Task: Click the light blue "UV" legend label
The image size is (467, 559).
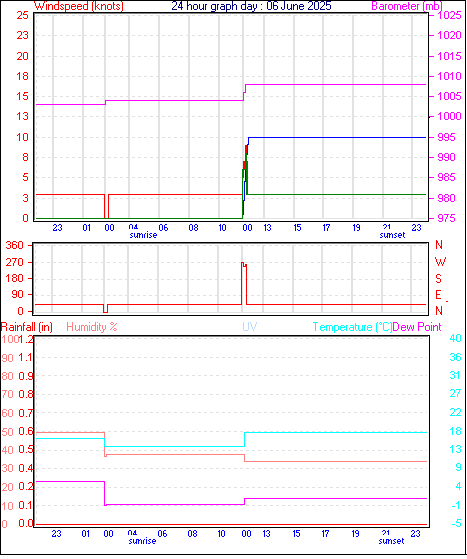Action: pos(250,327)
